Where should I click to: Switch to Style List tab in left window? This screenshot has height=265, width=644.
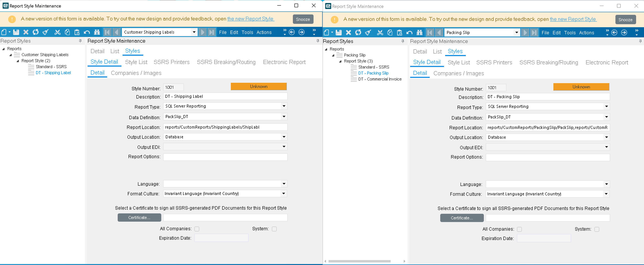[x=136, y=62]
